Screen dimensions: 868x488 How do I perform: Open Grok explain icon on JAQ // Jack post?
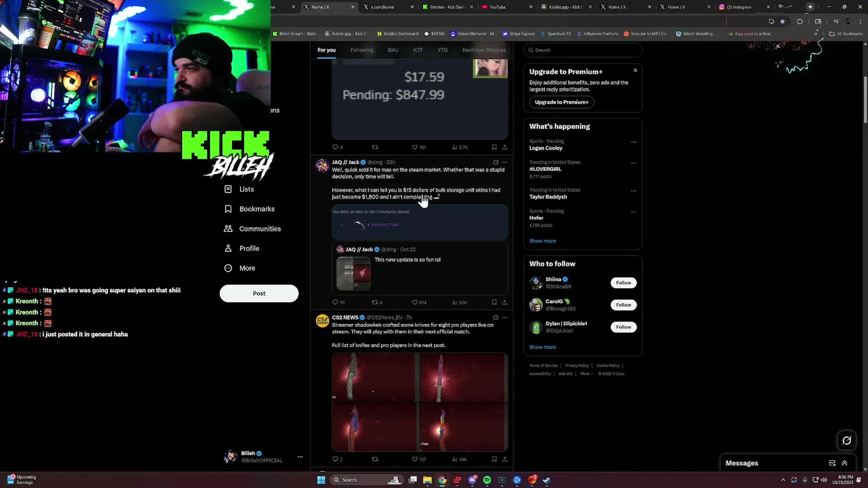click(495, 163)
